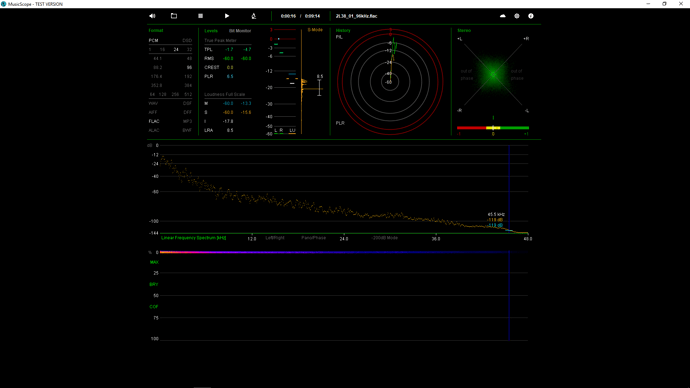Screen dimensions: 690x388
Task: Click the LU label under level meter
Action: pyautogui.click(x=292, y=130)
